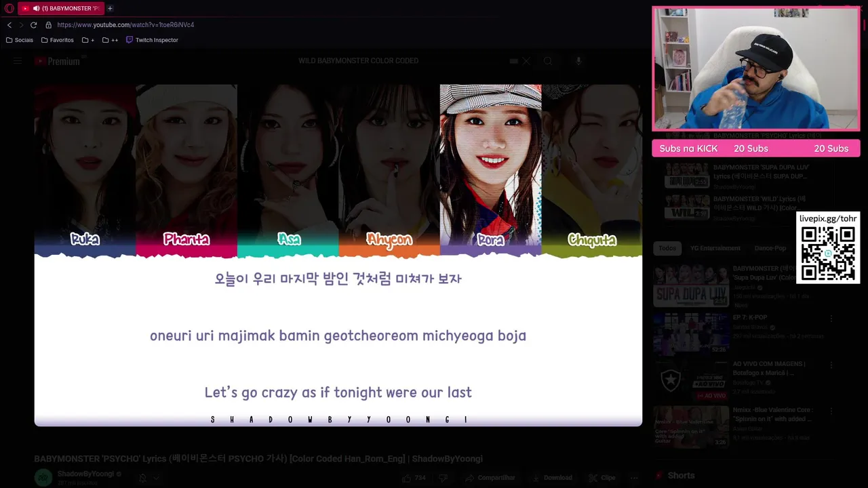The image size is (868, 488).
Task: Dislike the video with thumbs down
Action: click(443, 478)
